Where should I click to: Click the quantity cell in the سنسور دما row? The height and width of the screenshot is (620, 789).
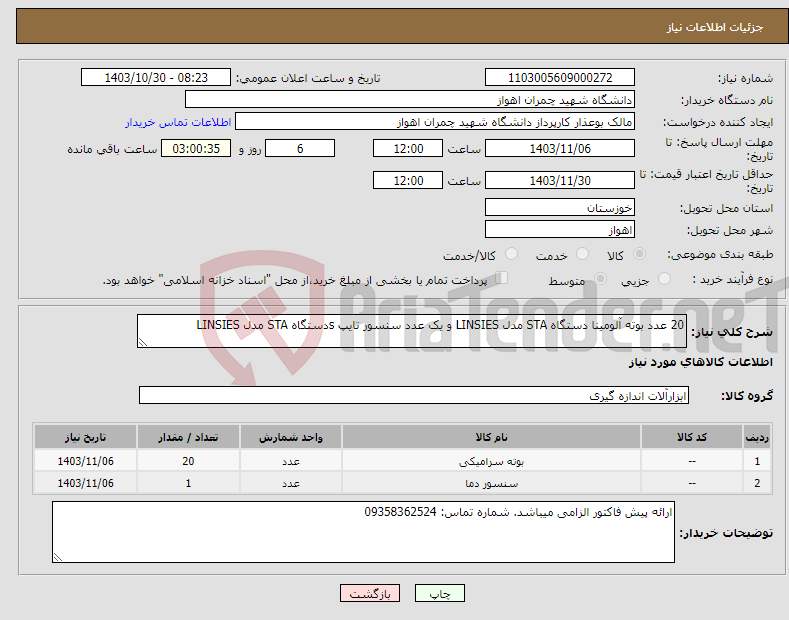click(188, 483)
